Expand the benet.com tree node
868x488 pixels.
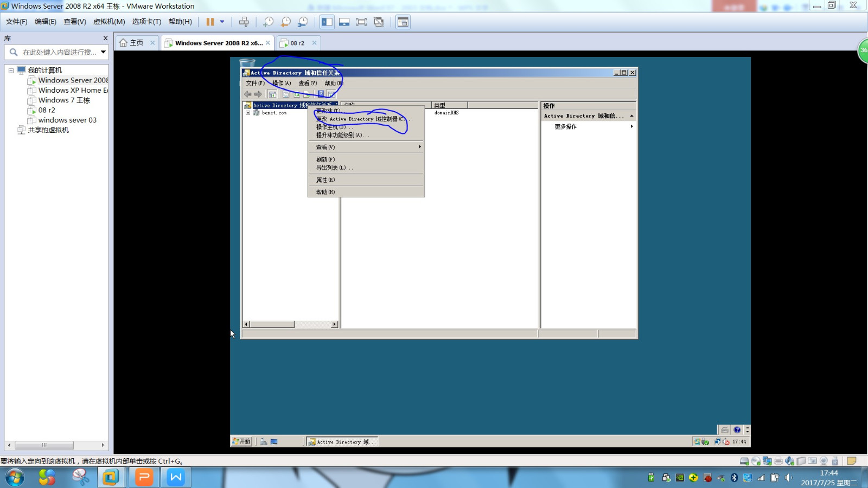coord(248,113)
